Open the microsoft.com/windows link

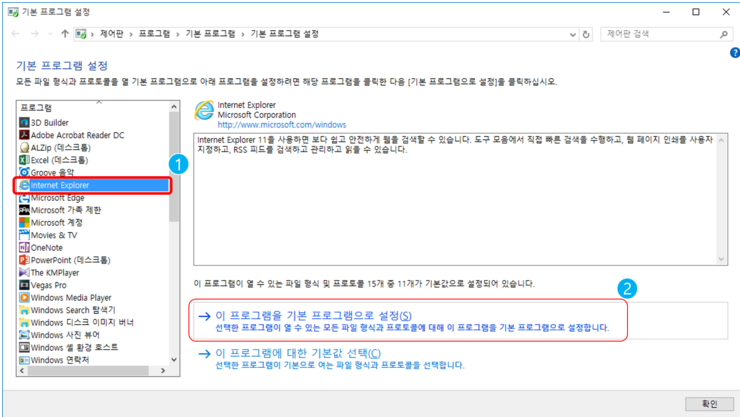tap(282, 125)
